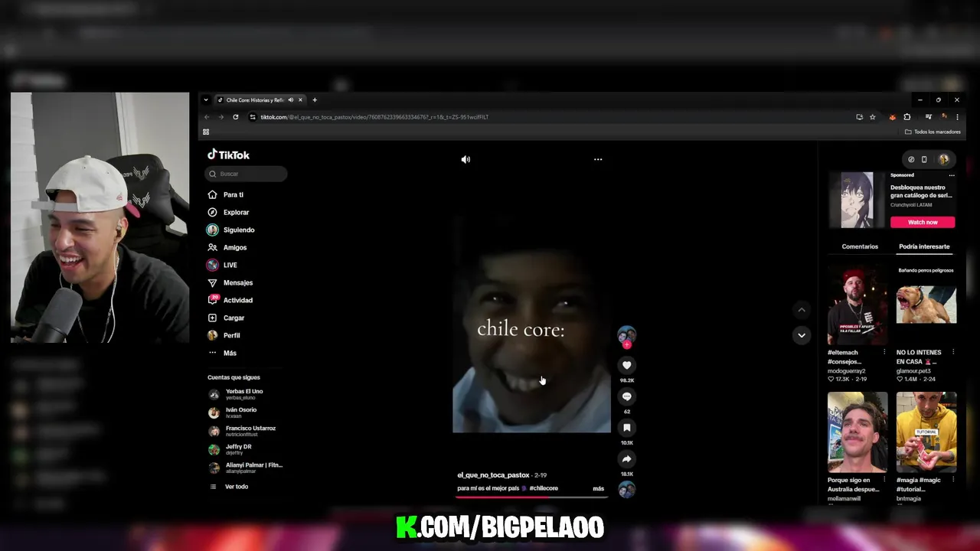Save video with the bookmark icon
Viewport: 980px width, 551px height.
[626, 428]
